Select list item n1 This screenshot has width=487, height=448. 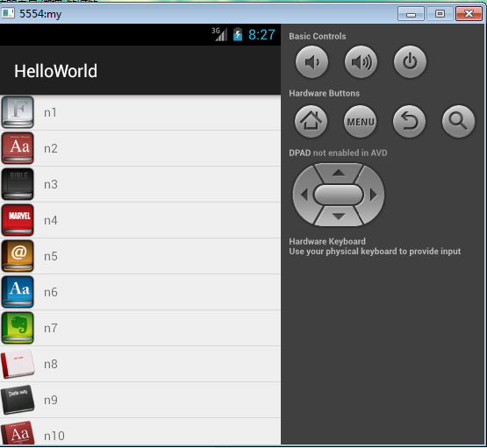coord(140,112)
